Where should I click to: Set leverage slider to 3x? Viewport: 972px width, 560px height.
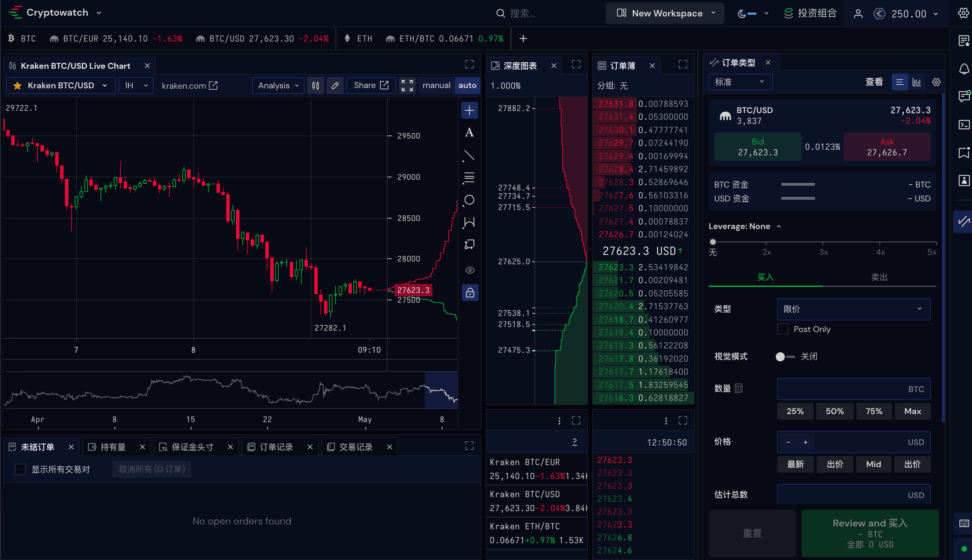click(823, 242)
